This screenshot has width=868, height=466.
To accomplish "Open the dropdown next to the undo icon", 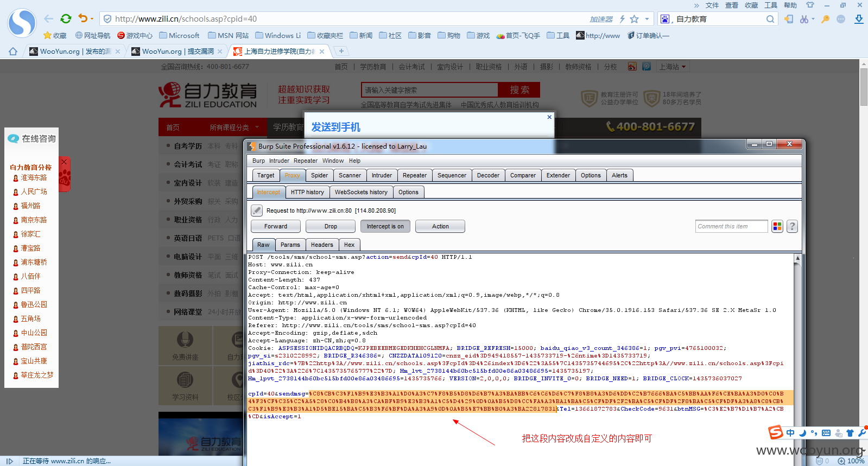I will pyautogui.click(x=92, y=19).
